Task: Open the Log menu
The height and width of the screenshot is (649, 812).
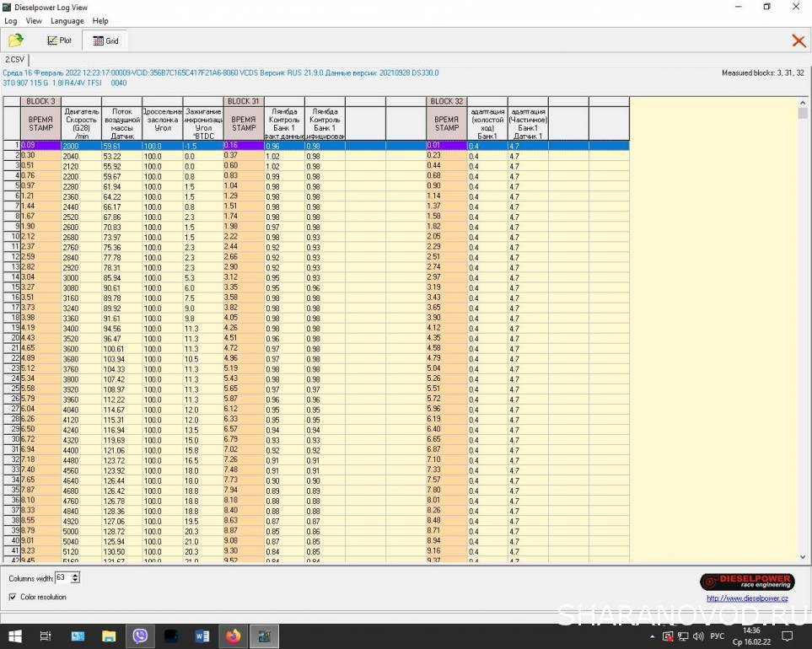Action: [11, 20]
